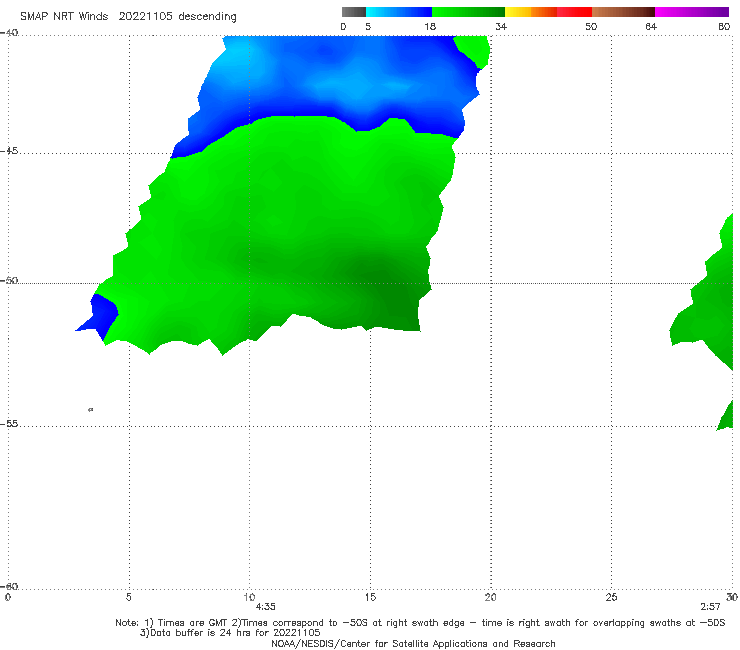
Task: Click the longitude label "10"
Action: (249, 597)
